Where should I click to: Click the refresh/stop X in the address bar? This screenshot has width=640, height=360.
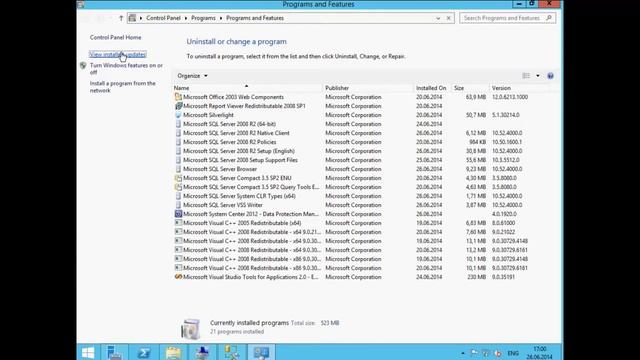449,18
